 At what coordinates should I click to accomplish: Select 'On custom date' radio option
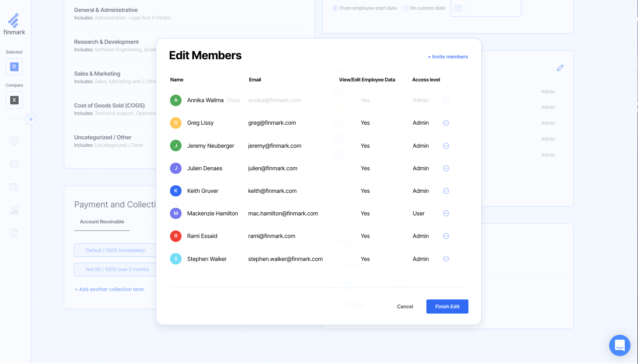coord(405,8)
